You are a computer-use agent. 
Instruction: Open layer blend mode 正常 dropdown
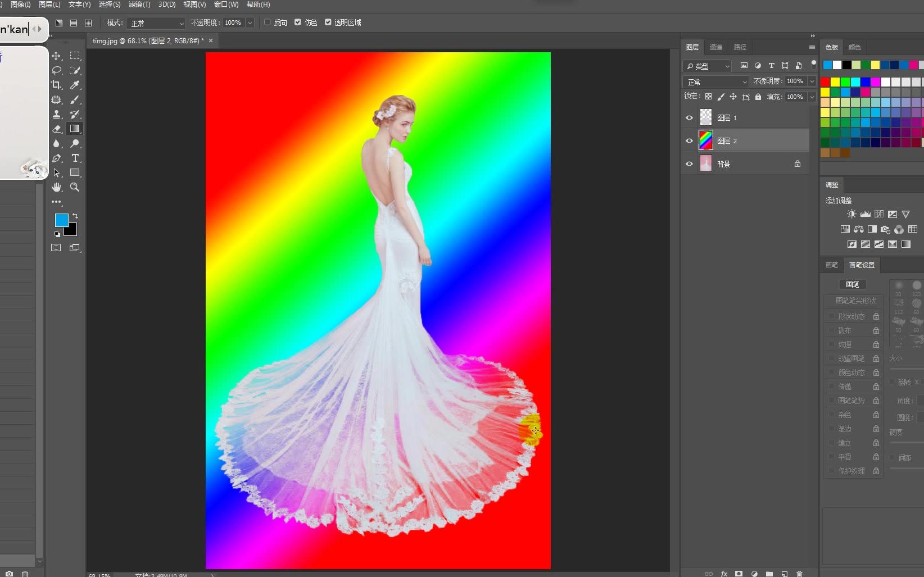716,81
